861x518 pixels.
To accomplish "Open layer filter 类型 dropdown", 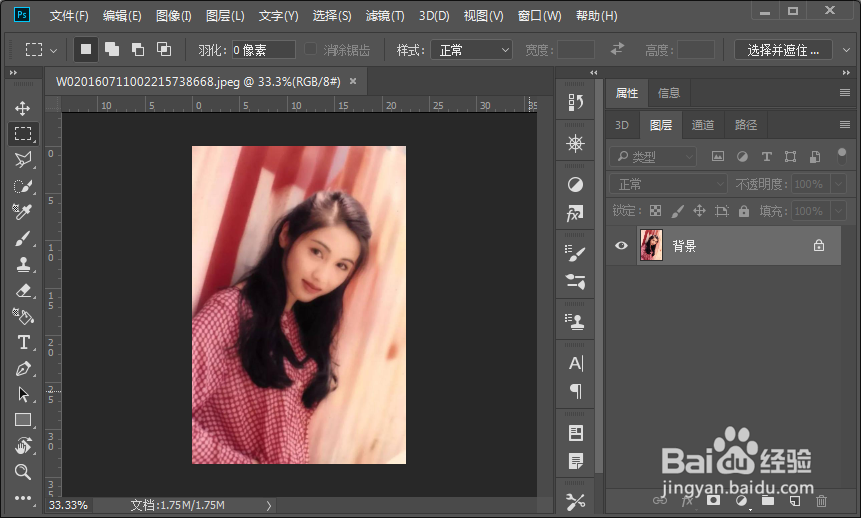I will [x=653, y=157].
